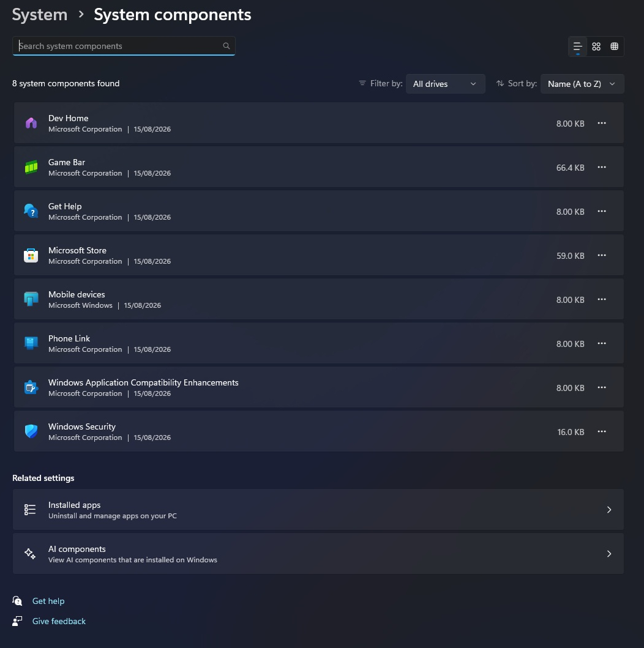This screenshot has width=644, height=648.
Task: Focus the Search system components field
Action: pyautogui.click(x=124, y=46)
